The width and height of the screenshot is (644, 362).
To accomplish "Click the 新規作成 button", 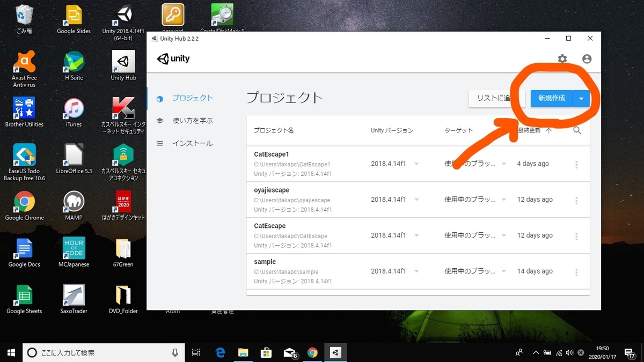I will 552,98.
